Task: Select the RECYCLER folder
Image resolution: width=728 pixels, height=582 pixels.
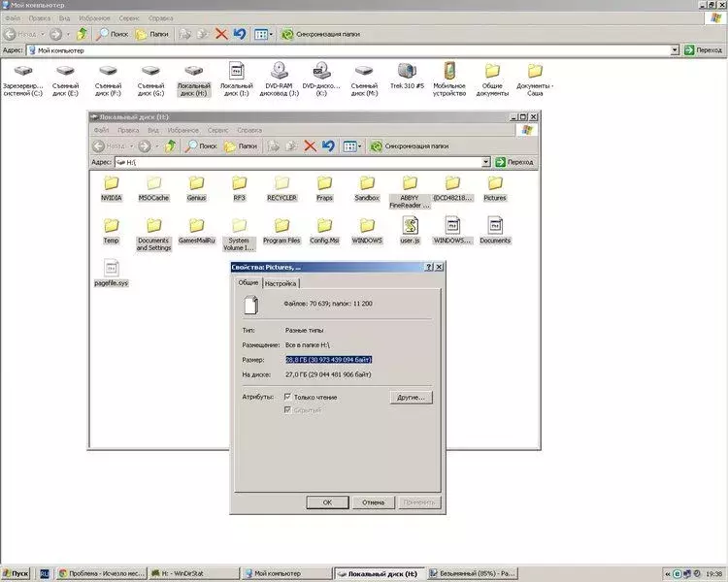Action: 281,189
